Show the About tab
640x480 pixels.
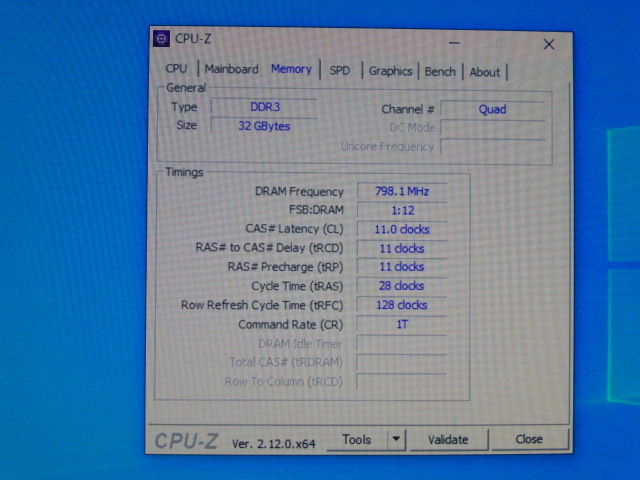[x=484, y=72]
